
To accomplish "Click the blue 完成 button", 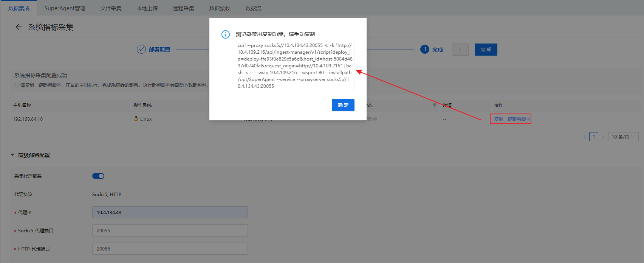I will [x=486, y=50].
